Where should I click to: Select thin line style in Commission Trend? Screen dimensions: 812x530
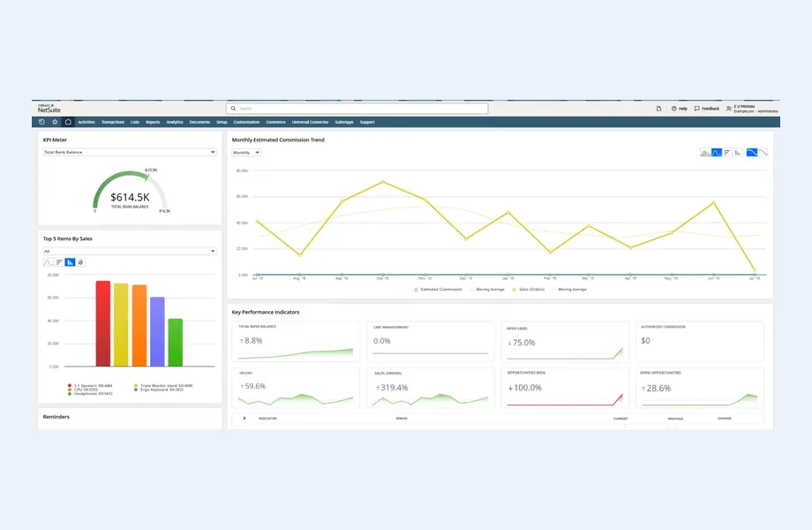click(x=763, y=152)
